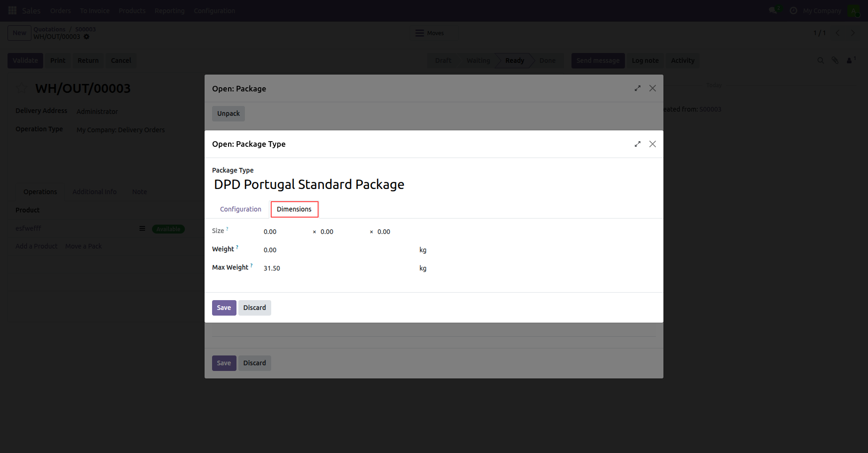Select the Waiting status stage

(478, 60)
